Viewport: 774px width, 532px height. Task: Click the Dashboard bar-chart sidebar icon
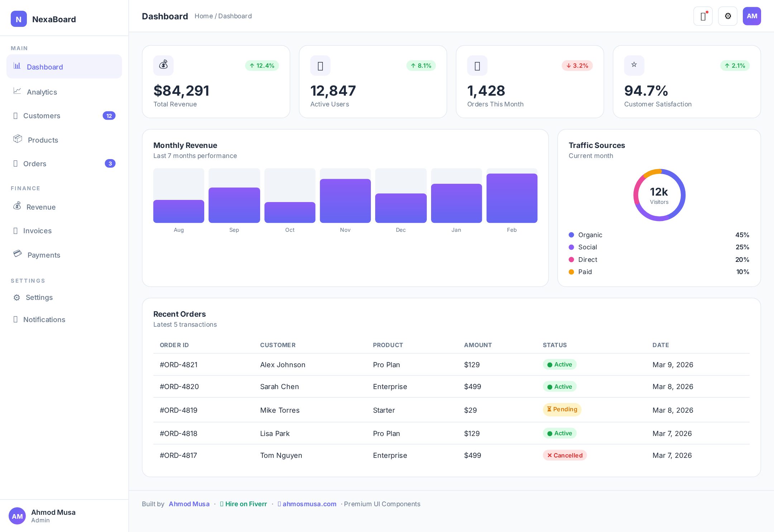click(x=17, y=66)
